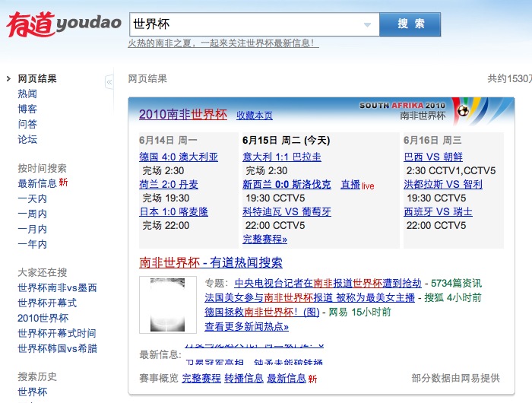Click 收藏本页 to bookmark the page
Viewport: 532px width, 403px height.
tap(255, 116)
